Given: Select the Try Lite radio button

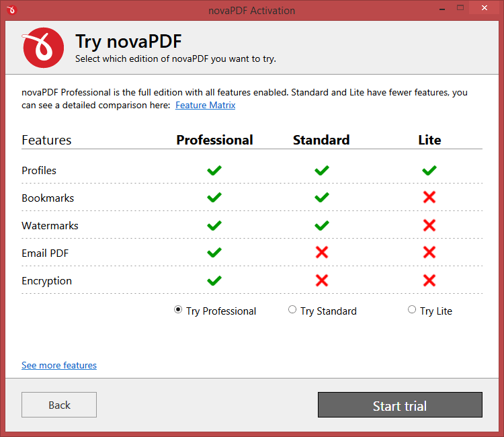Looking at the screenshot, I should point(412,310).
